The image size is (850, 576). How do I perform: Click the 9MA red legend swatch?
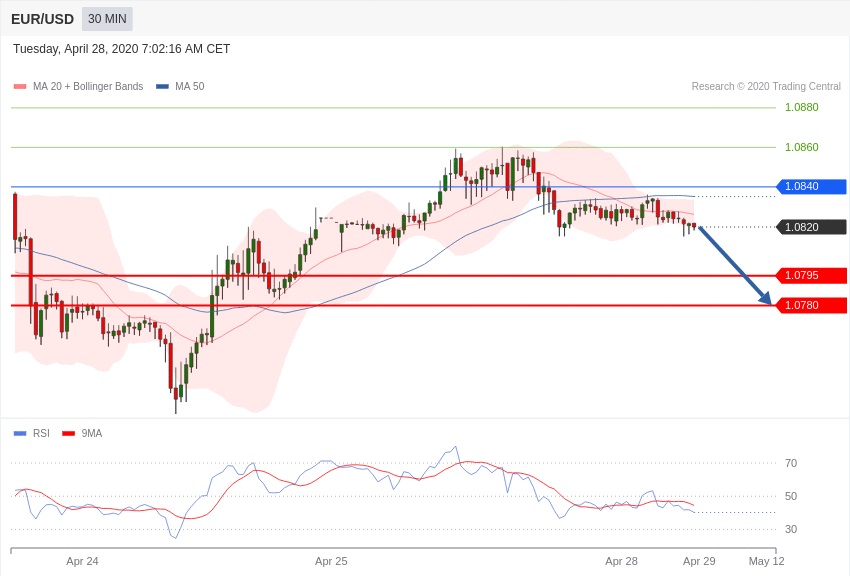pos(68,433)
